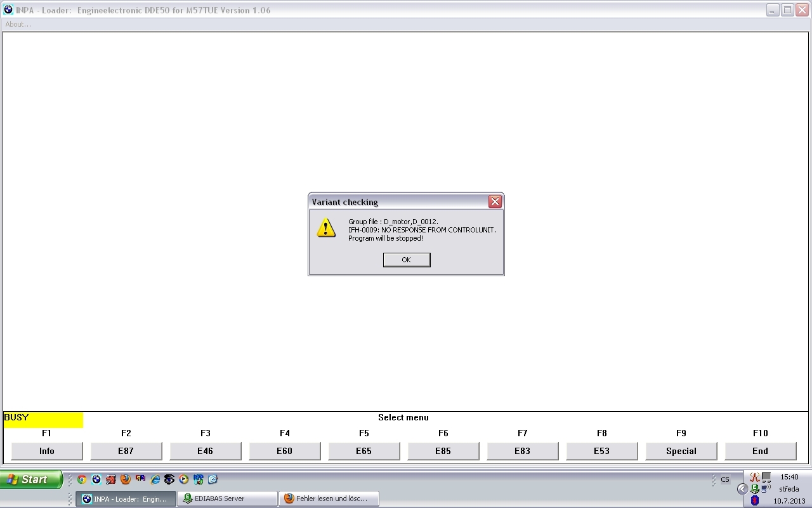This screenshot has width=812, height=508.
Task: Launch the BMW icon in quick launch
Action: click(x=96, y=479)
